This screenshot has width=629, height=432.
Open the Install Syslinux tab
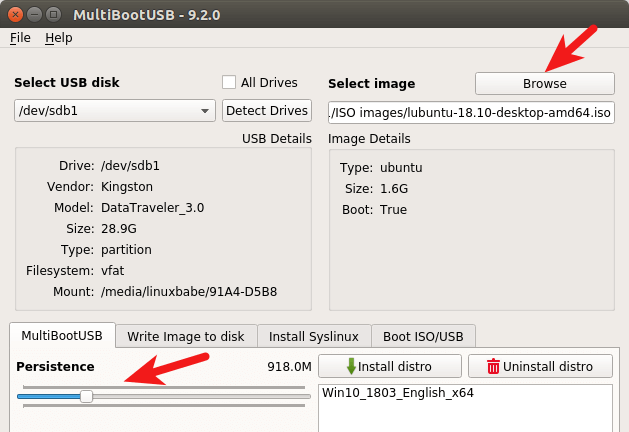[x=314, y=336]
